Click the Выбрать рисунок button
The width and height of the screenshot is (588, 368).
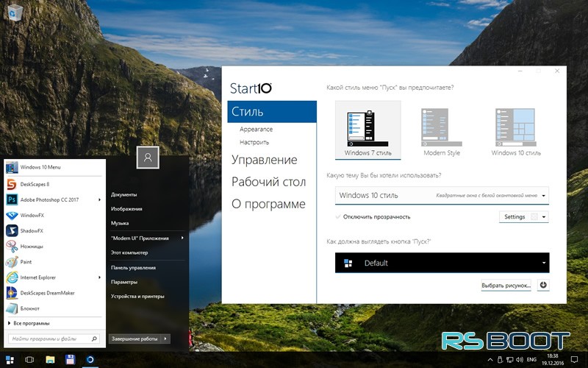tap(506, 286)
